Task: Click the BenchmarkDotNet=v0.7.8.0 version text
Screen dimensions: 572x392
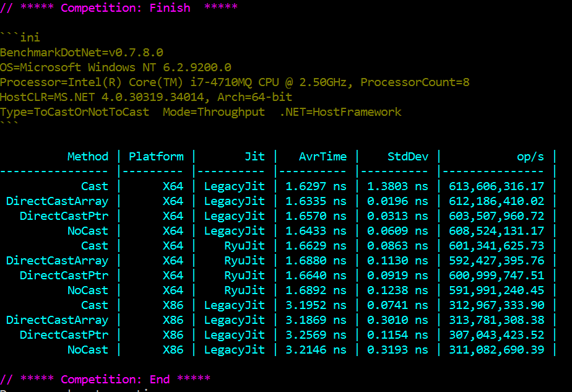Action: click(82, 53)
